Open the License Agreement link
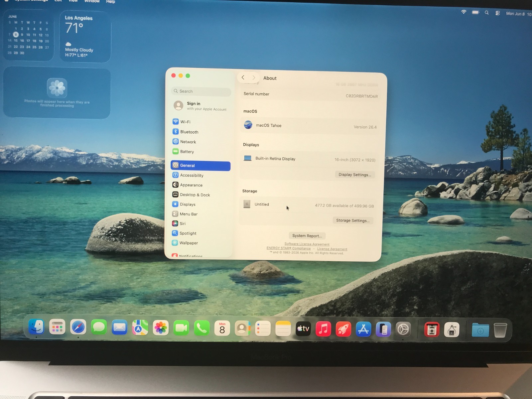This screenshot has height=399, width=532. tap(332, 249)
